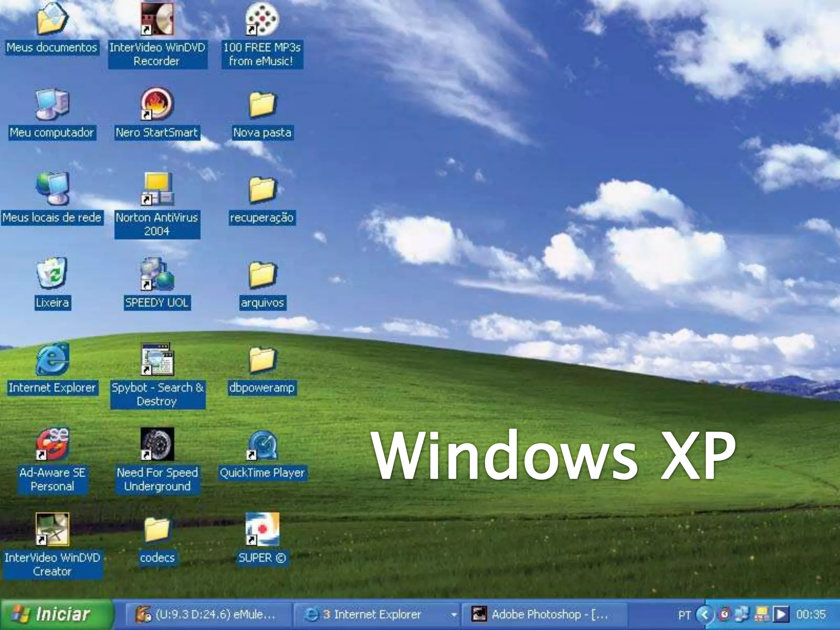Switch to the eMule taskbar item
The image size is (840, 630).
[208, 614]
